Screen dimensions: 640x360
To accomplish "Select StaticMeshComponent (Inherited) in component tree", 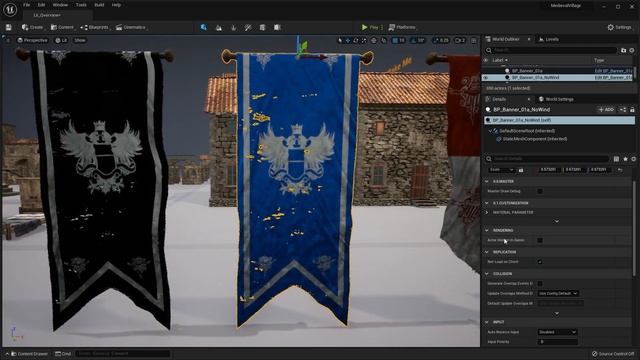I will tap(534, 139).
